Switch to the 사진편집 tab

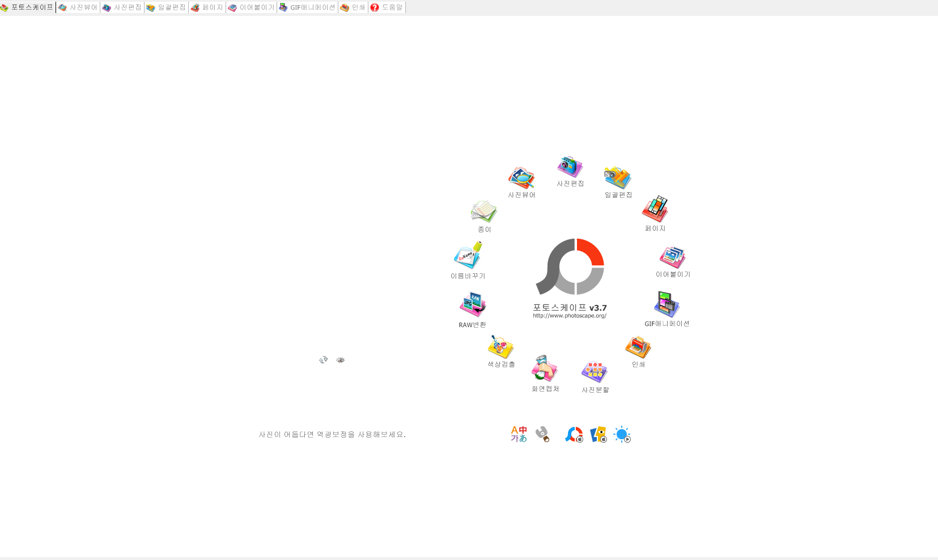coord(122,7)
